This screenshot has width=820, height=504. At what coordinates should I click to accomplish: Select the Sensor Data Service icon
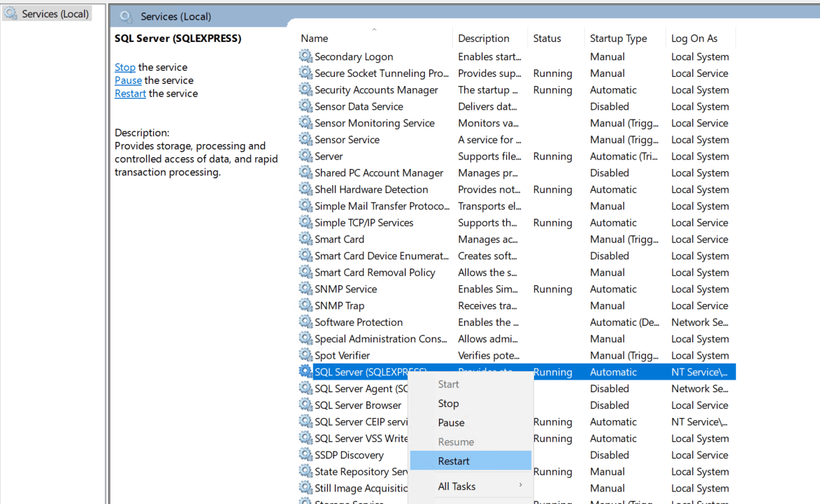tap(305, 106)
